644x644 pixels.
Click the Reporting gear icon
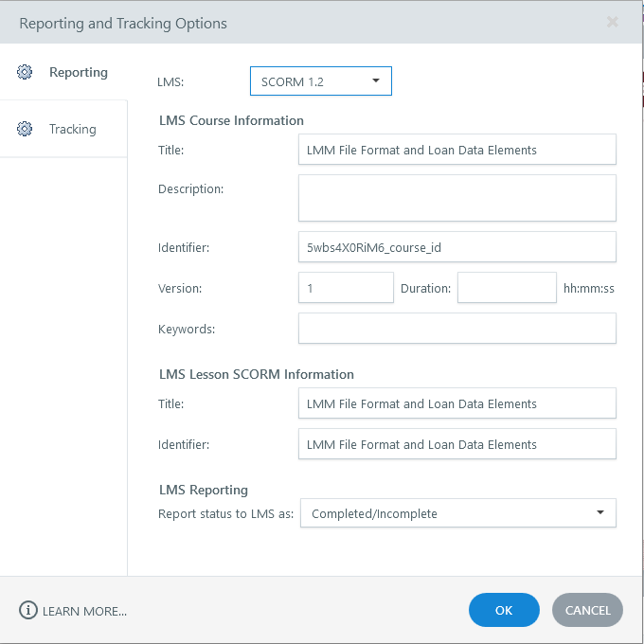tap(26, 72)
